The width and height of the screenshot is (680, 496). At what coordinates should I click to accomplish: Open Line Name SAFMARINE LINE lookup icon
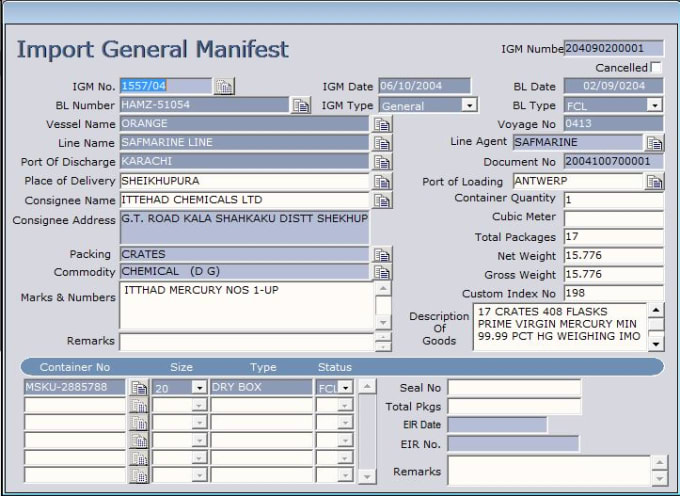click(382, 143)
